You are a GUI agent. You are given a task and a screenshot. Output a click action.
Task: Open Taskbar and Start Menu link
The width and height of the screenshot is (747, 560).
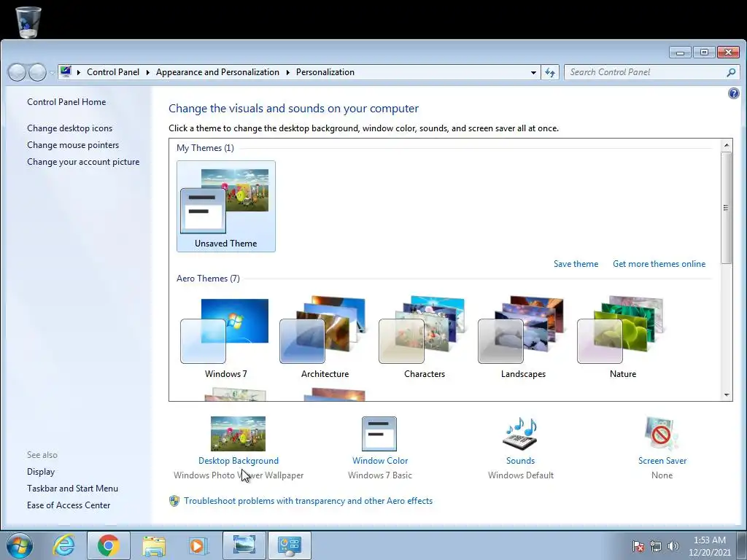click(72, 488)
